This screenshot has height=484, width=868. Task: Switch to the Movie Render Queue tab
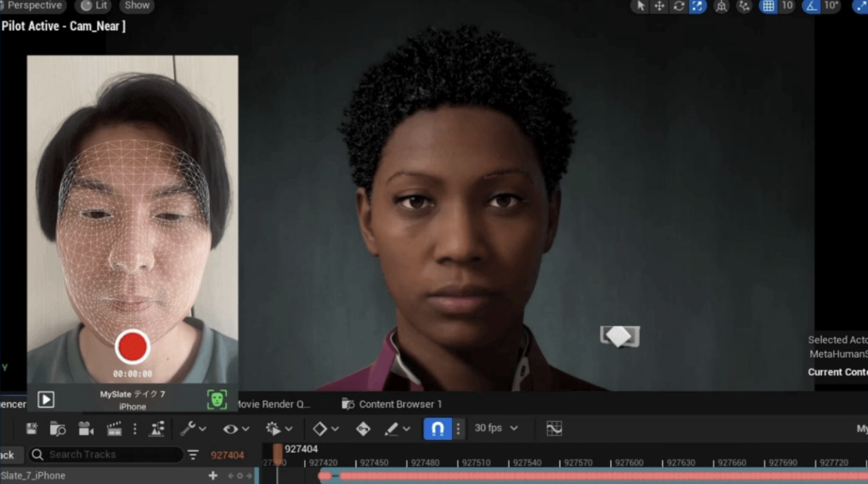pos(274,404)
